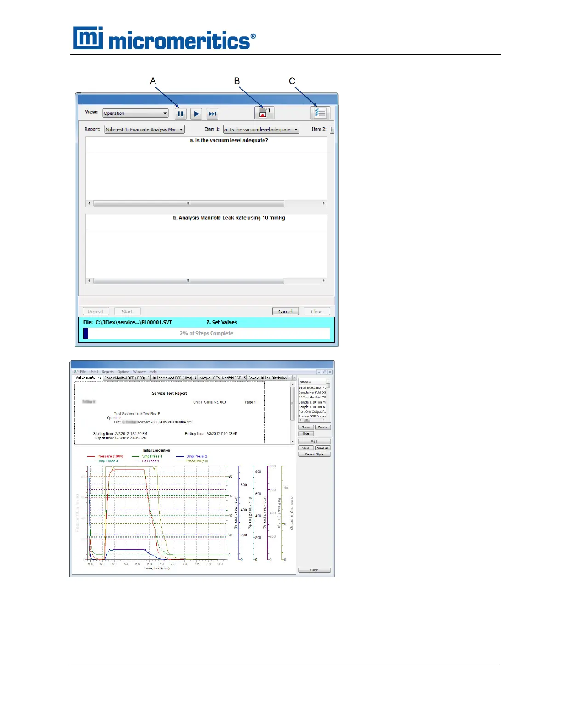Open the View dropdown showing Operation
Viewport: 563px width, 728px height.
[x=135, y=113]
